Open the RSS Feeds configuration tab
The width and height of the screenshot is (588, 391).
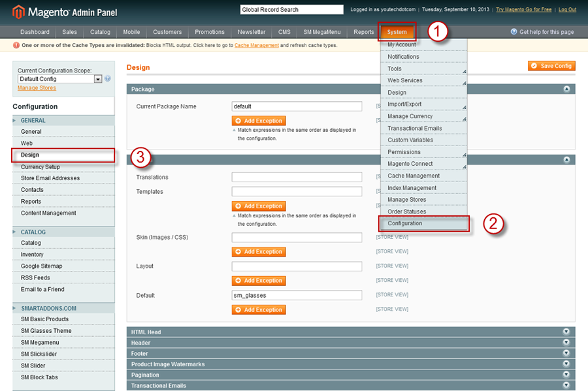[x=63, y=278]
